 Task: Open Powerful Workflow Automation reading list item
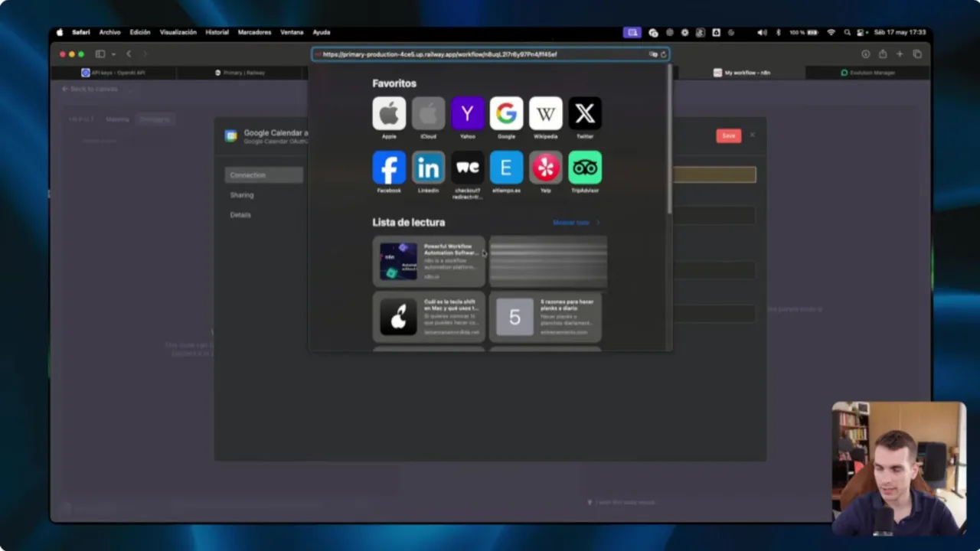click(429, 261)
